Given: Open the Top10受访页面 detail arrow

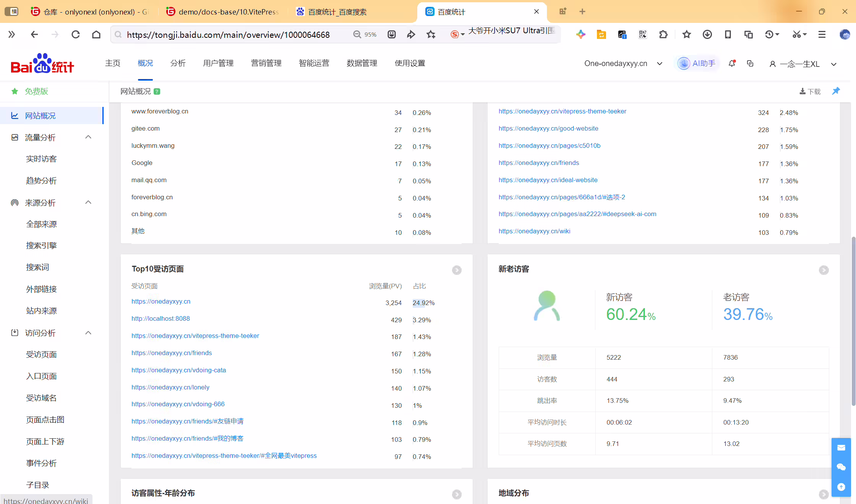Looking at the screenshot, I should click(x=457, y=270).
